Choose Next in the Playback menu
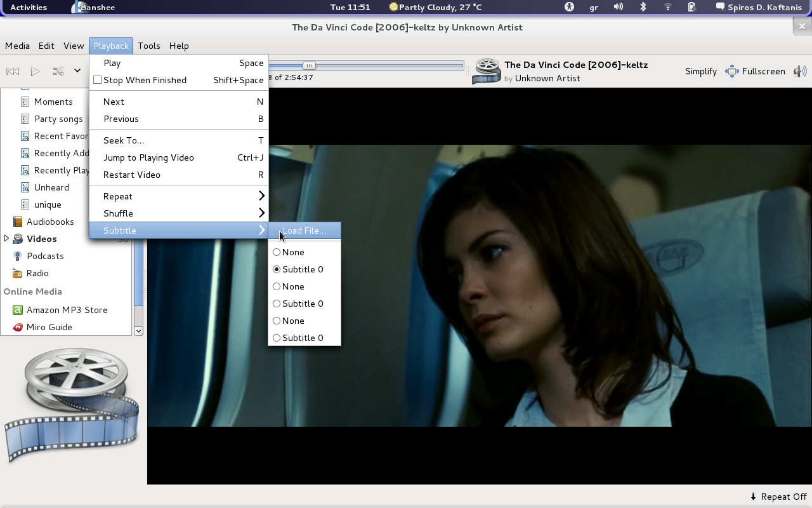 [x=179, y=102]
